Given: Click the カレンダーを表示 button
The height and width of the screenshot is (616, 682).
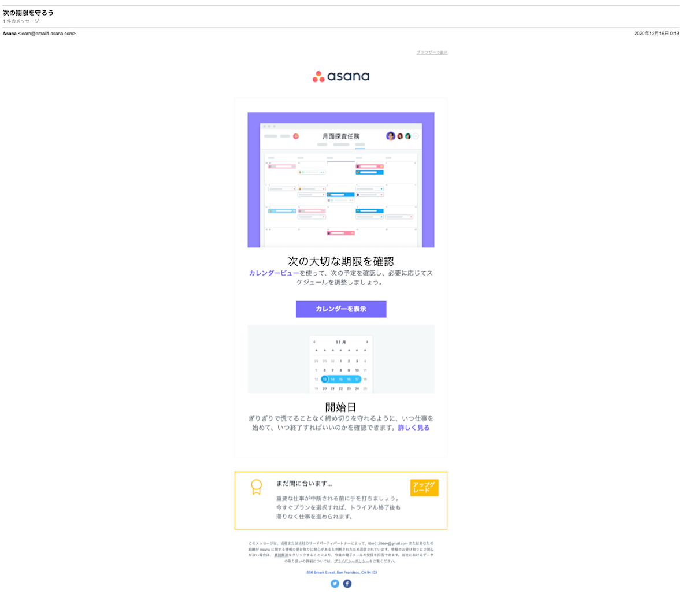Looking at the screenshot, I should 341,309.
